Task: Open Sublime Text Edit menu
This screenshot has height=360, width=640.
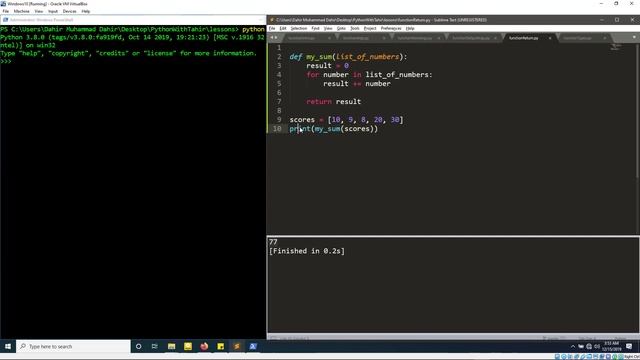Action: (283, 29)
